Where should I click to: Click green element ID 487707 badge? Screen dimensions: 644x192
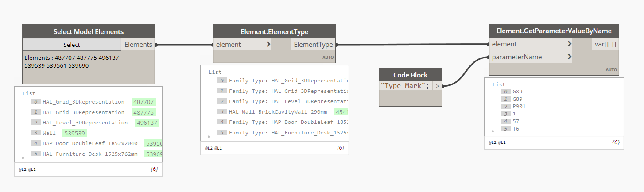pos(144,102)
